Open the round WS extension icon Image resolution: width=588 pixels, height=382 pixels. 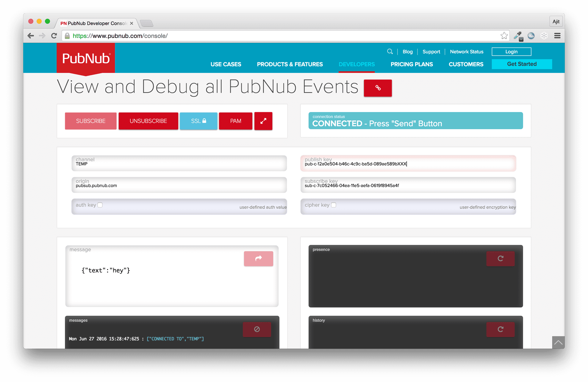pyautogui.click(x=531, y=36)
